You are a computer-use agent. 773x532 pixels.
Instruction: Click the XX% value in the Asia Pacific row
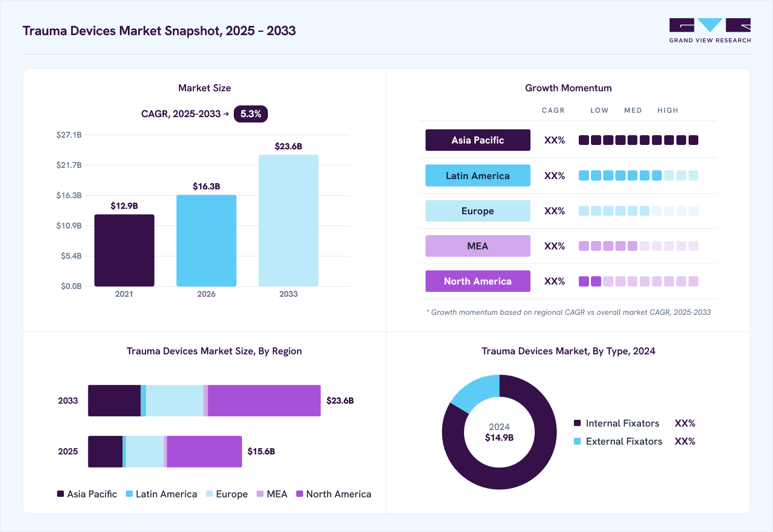click(555, 140)
